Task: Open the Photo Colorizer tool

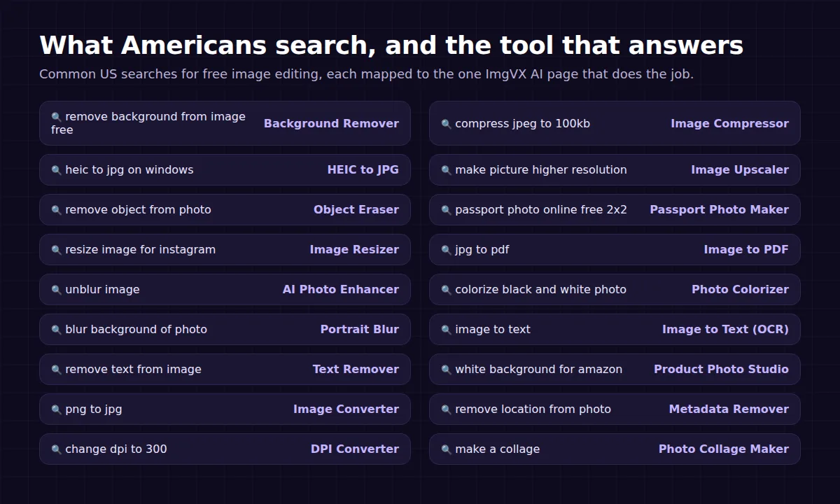Action: pyautogui.click(x=740, y=289)
